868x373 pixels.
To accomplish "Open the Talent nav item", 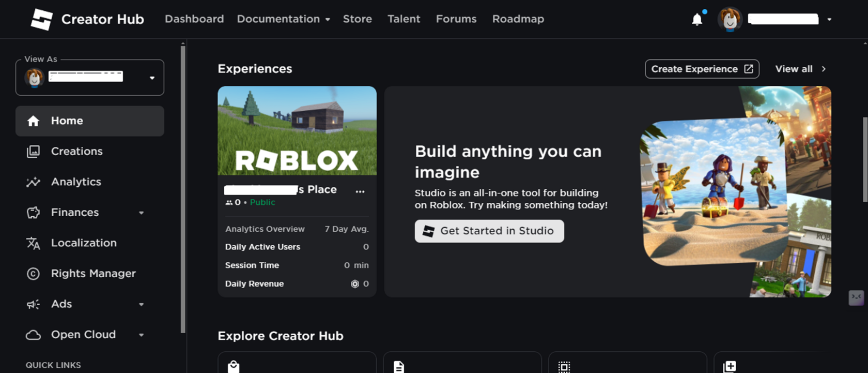I will 404,19.
